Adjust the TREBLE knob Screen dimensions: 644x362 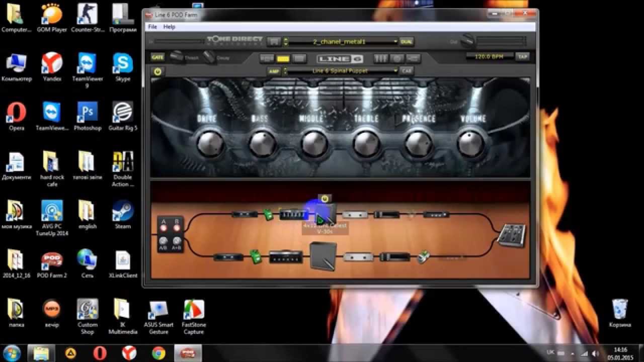point(366,144)
